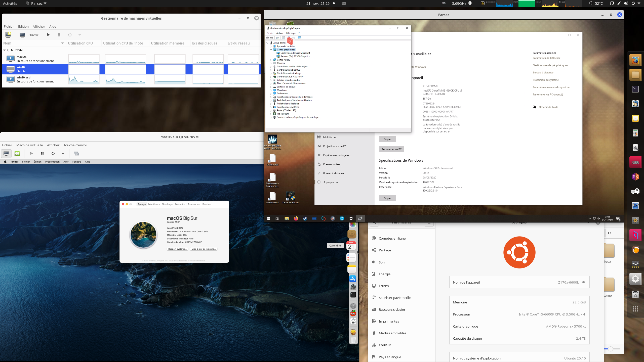Click Rapport système button
This screenshot has width=644, height=362.
pos(177,249)
